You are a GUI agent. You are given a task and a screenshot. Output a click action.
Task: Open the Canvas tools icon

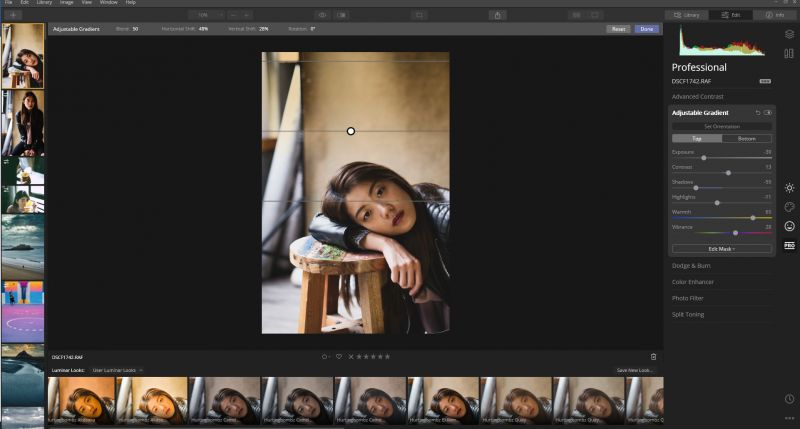[789, 54]
